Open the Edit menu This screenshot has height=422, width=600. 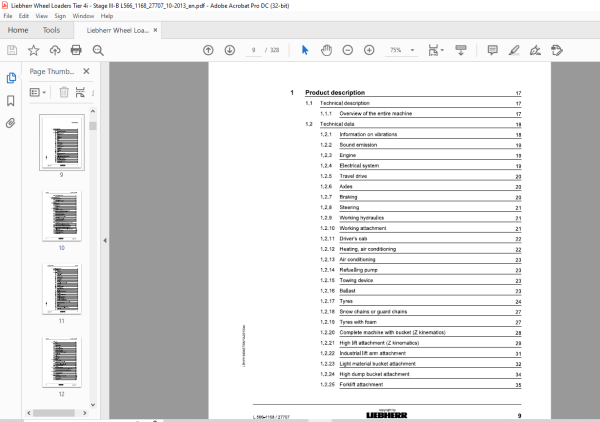[24, 16]
